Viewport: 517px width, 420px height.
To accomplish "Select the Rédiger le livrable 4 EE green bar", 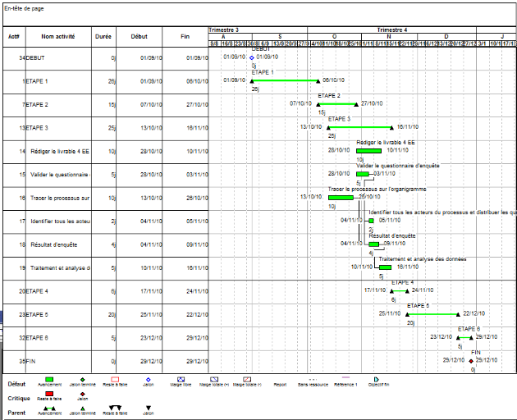I will (x=369, y=151).
